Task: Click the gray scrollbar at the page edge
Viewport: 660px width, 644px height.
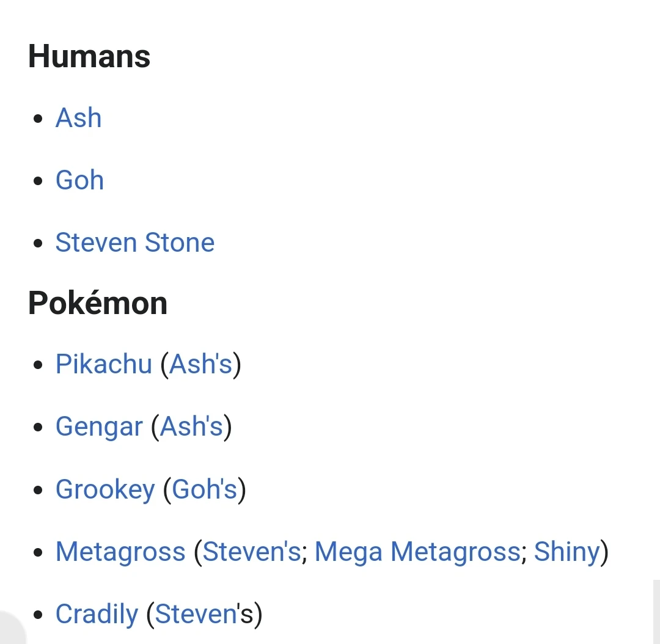Action: tap(656, 612)
